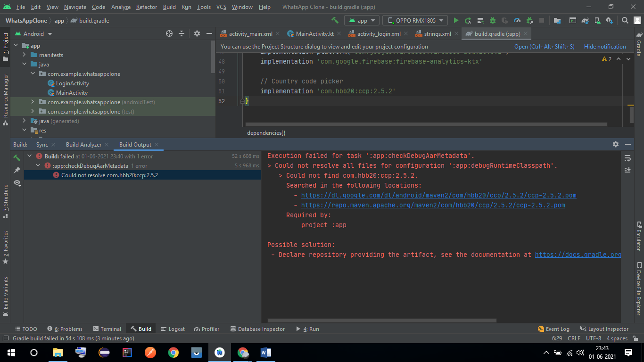644x362 pixels.
Task: Collapse the app module tree node
Action: click(16, 46)
